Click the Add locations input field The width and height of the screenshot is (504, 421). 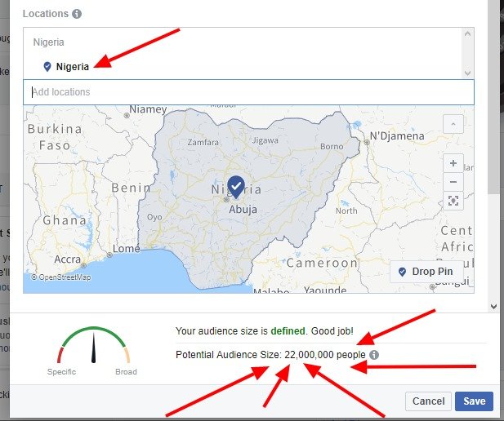(248, 92)
